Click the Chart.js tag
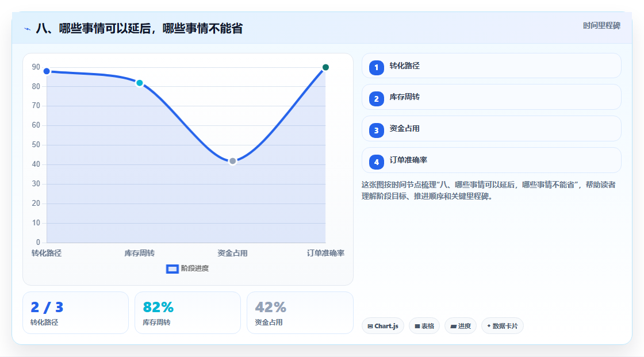This screenshot has width=644, height=357. click(383, 326)
